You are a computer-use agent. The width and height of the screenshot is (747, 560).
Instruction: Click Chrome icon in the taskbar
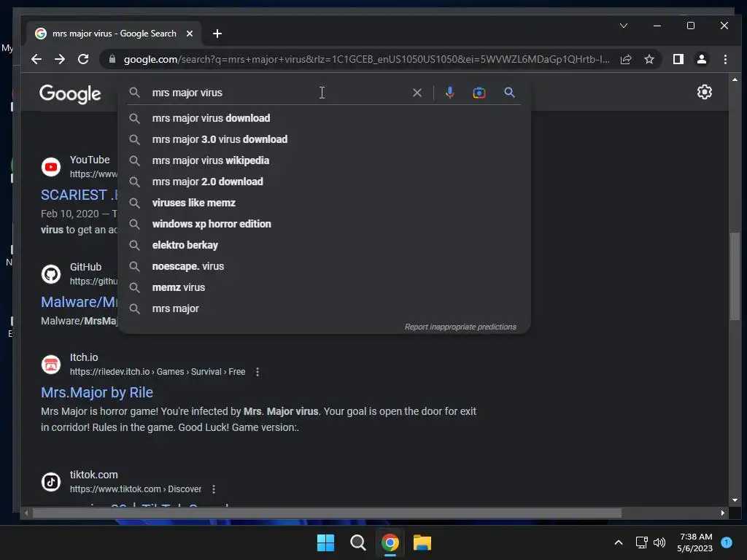tap(390, 542)
